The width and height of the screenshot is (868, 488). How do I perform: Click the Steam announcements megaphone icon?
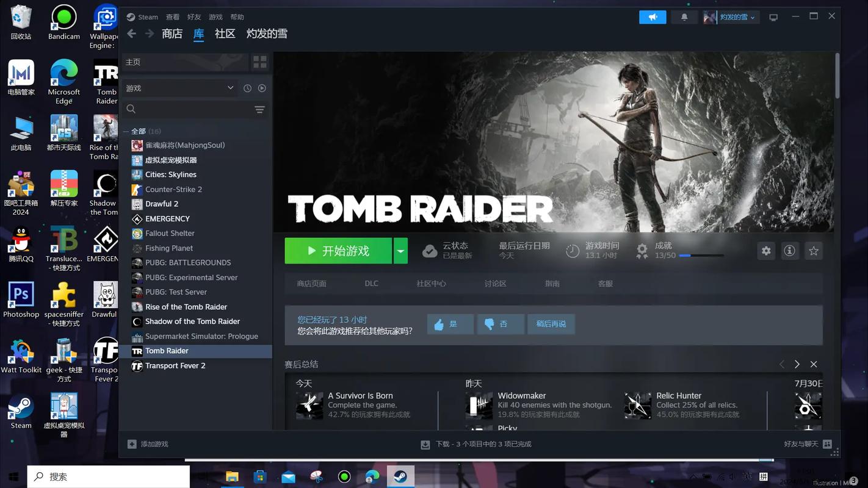tap(653, 17)
